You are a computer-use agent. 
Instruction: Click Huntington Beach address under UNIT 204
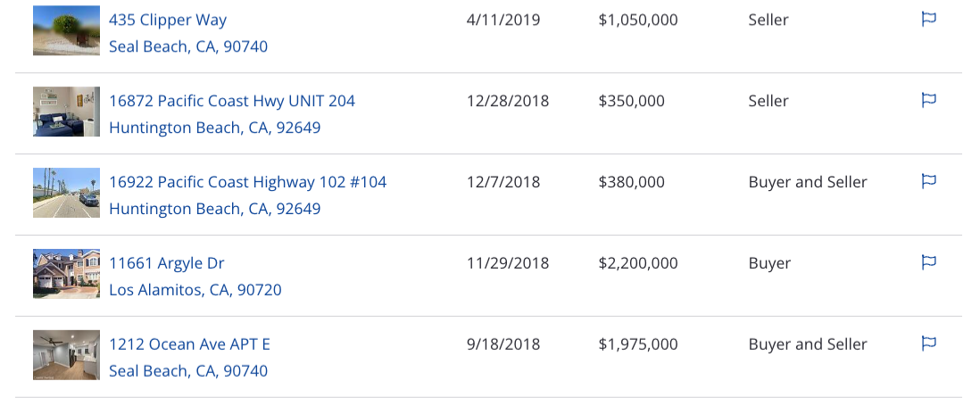pyautogui.click(x=214, y=128)
